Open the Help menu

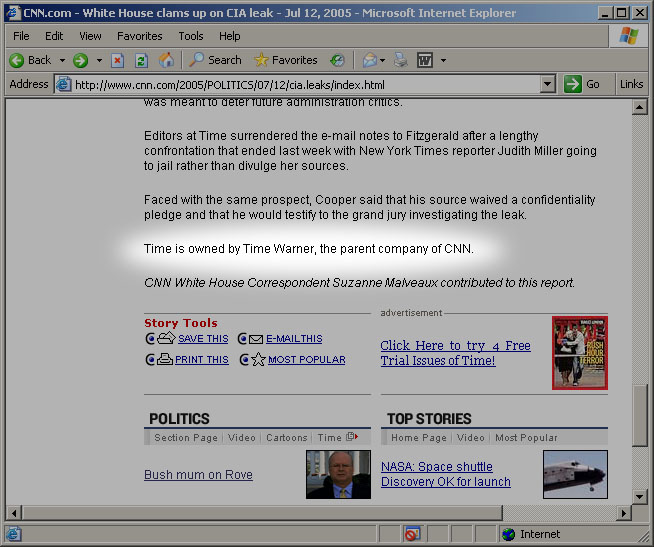coord(230,36)
